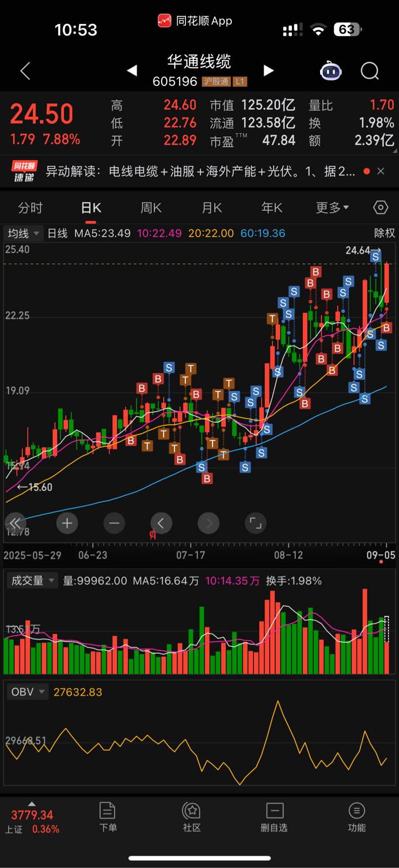Toggle 除权 price adjustment
The image size is (399, 868).
pos(384,233)
